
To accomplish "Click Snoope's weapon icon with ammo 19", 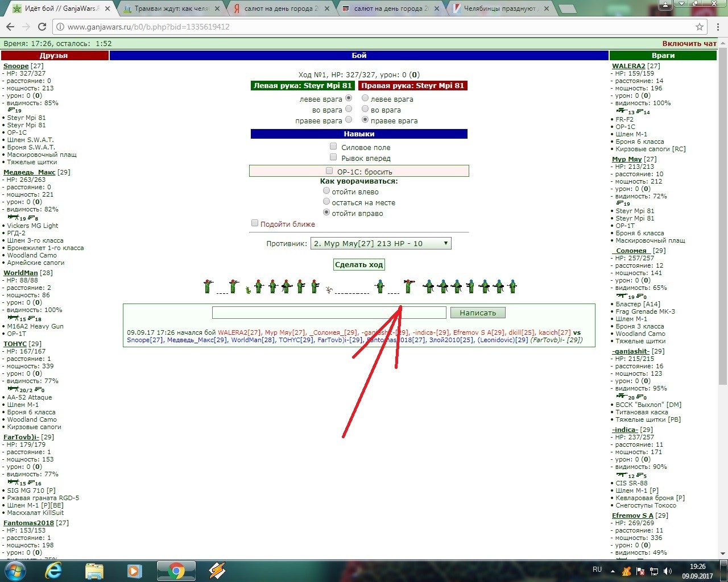I will pyautogui.click(x=11, y=110).
